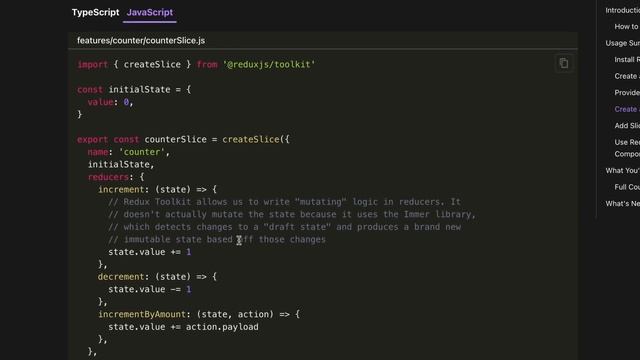Image resolution: width=640 pixels, height=360 pixels.
Task: Open the Provide sidebar entry
Action: click(627, 93)
